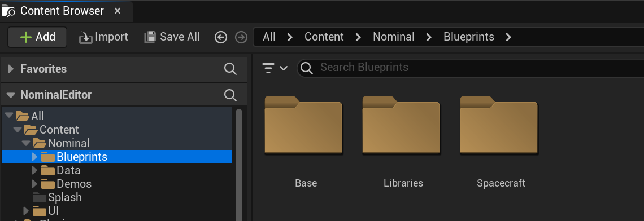Expand the Blueprints tree node

coord(34,157)
